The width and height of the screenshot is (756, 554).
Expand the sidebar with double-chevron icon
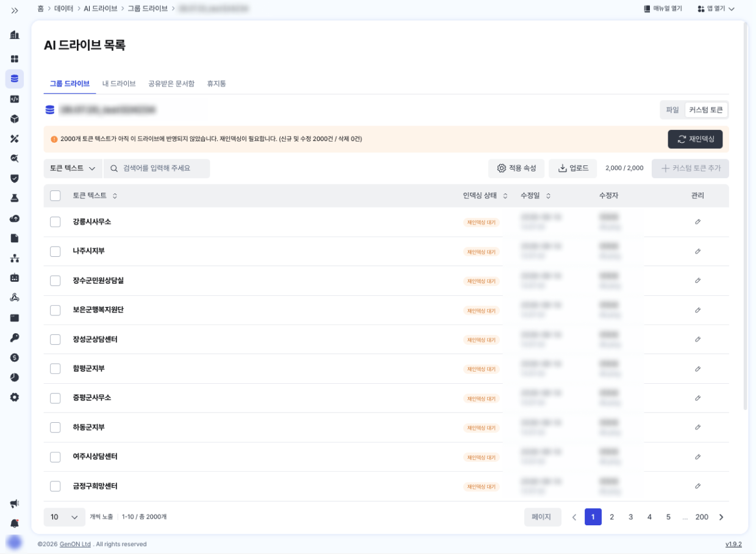click(x=15, y=10)
